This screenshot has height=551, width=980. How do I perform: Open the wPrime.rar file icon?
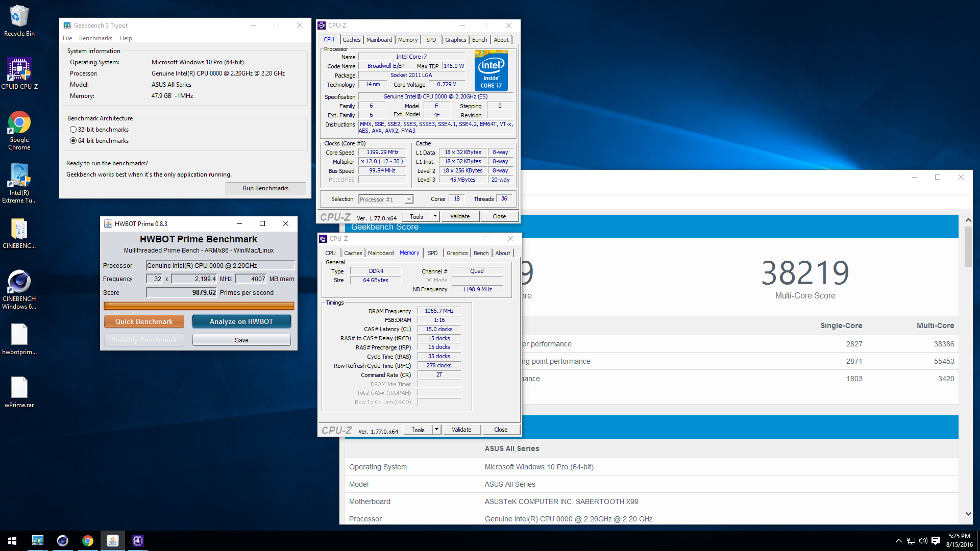(19, 392)
